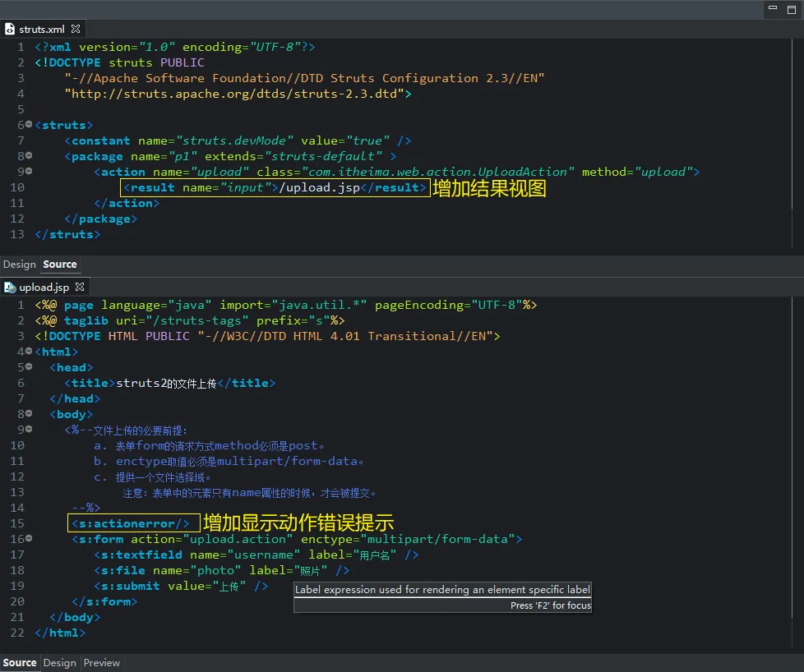Select the Source tab of upload.jsp
The height and width of the screenshot is (672, 804).
pyautogui.click(x=20, y=663)
